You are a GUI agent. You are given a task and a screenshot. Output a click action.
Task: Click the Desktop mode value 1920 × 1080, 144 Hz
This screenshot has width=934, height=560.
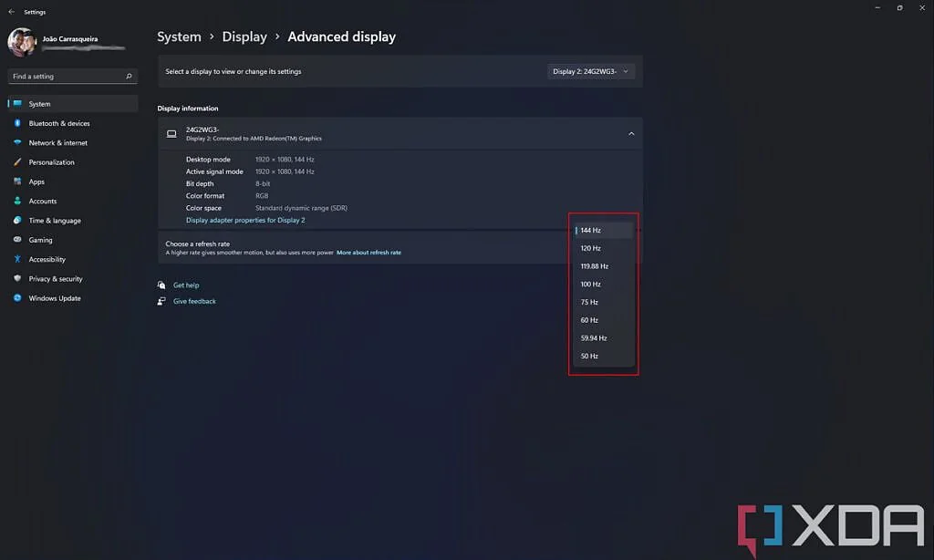point(285,160)
